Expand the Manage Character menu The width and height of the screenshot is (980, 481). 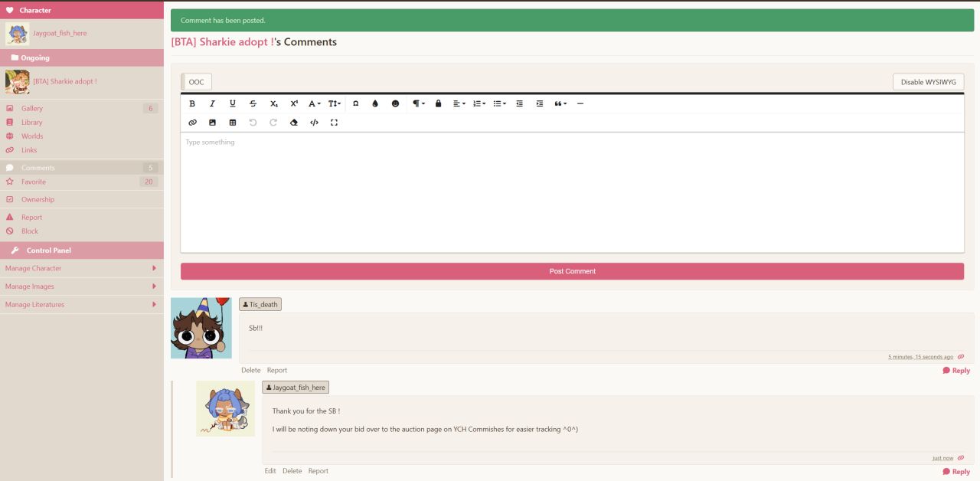pos(81,268)
